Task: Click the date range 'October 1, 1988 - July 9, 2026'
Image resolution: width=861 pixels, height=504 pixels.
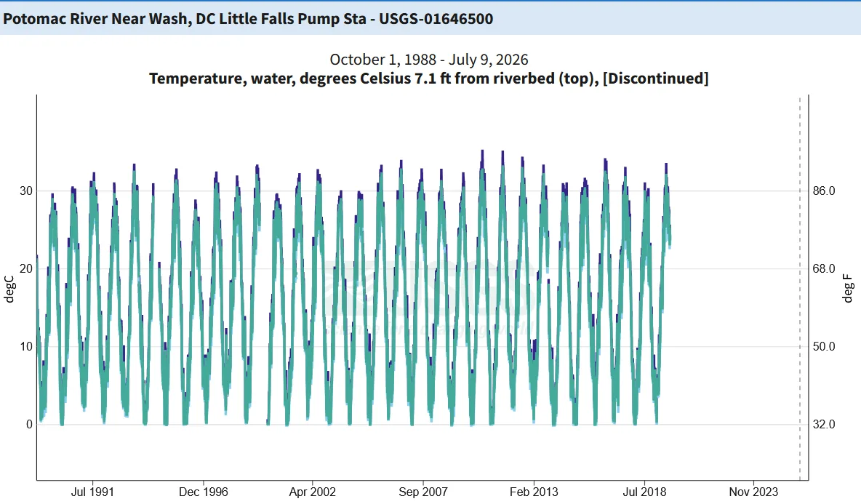Action: pyautogui.click(x=429, y=60)
